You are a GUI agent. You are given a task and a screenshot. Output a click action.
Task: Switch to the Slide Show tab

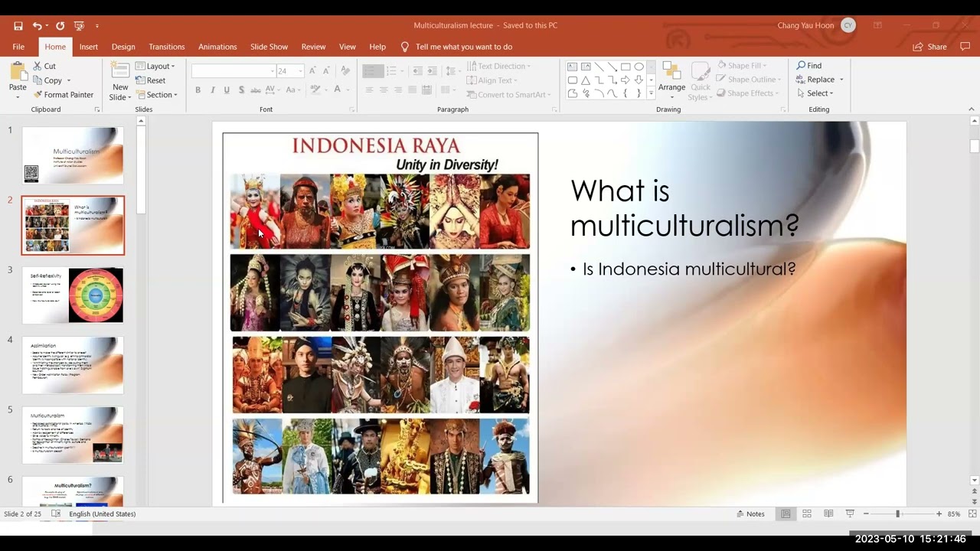269,47
